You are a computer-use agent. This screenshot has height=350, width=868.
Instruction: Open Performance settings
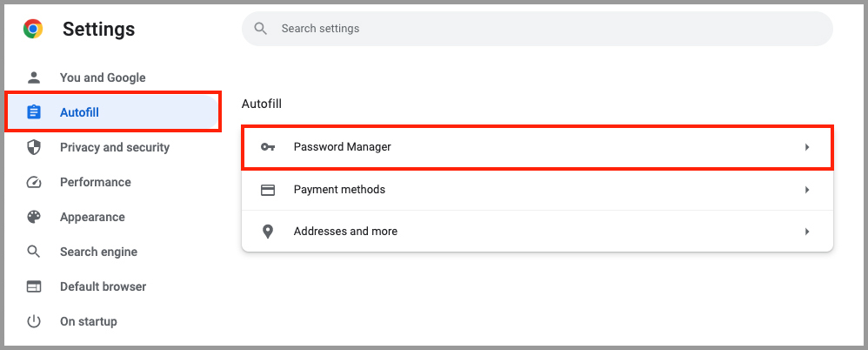point(95,182)
